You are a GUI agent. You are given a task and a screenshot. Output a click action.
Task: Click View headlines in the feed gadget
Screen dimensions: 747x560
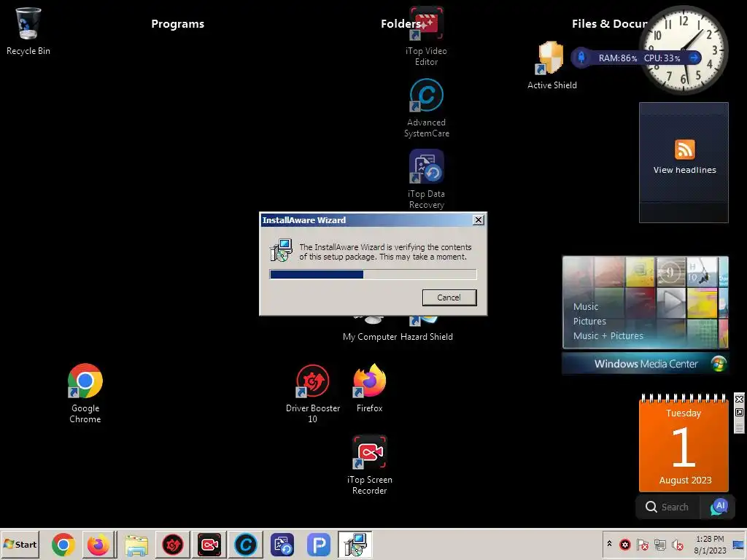pos(684,170)
